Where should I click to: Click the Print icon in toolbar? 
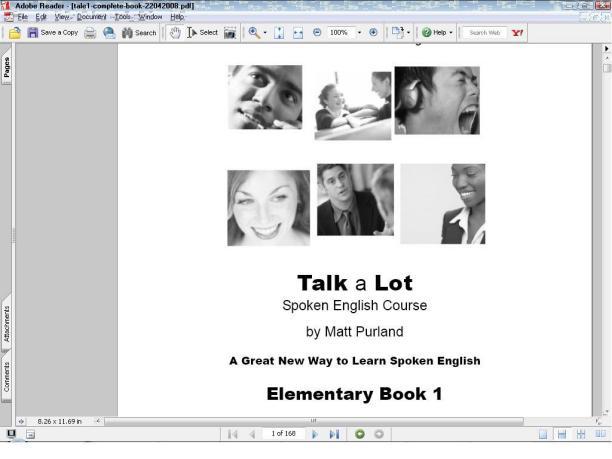(x=91, y=33)
